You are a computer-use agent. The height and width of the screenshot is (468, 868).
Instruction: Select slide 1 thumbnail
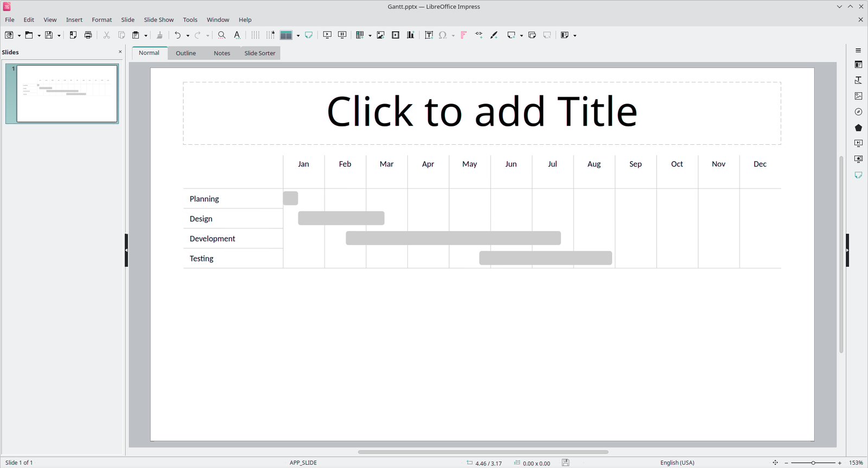click(67, 94)
